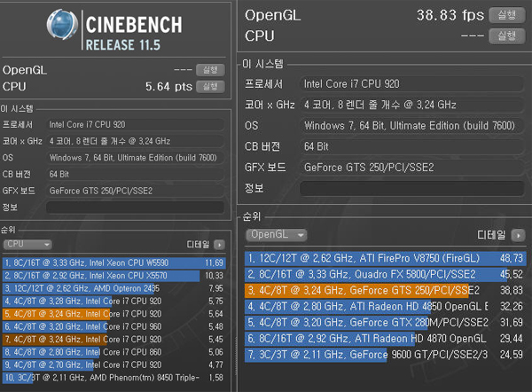Select ranking row 'Intel Core i7 CPU 960' 5.48

[x=114, y=326]
